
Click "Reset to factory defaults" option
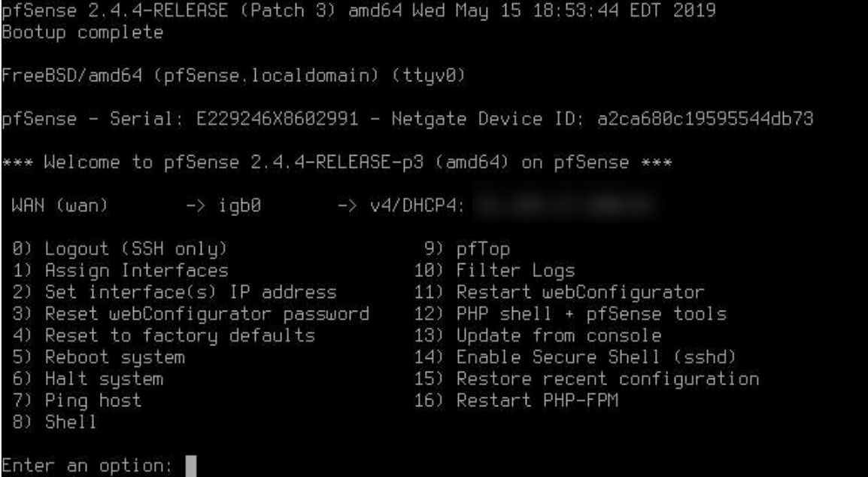[179, 335]
